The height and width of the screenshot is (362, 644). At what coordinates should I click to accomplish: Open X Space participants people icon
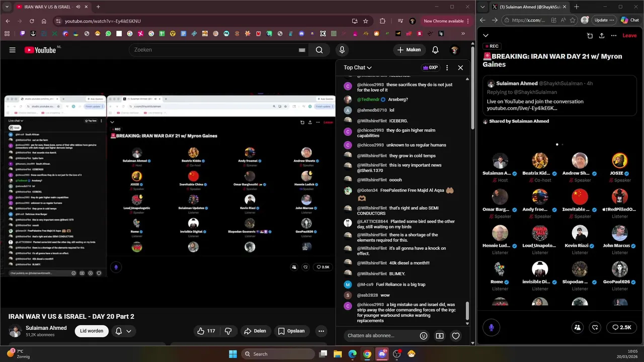(x=578, y=327)
